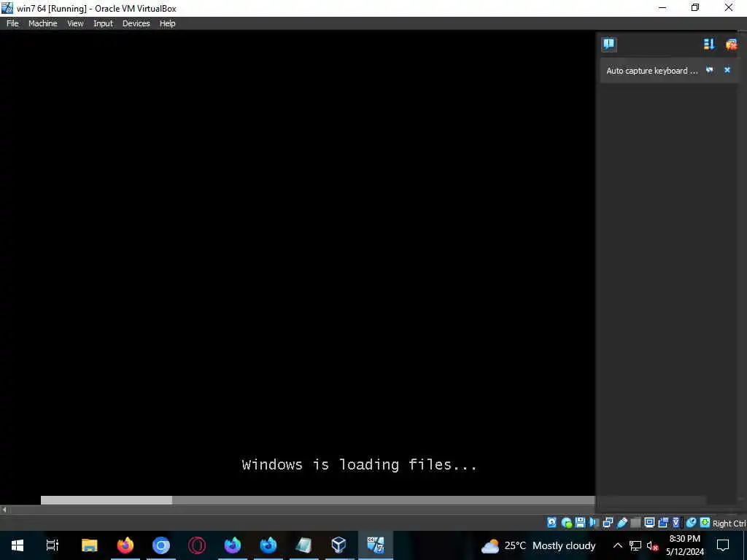Open the Devices menu
The height and width of the screenshot is (560, 747).
[136, 23]
